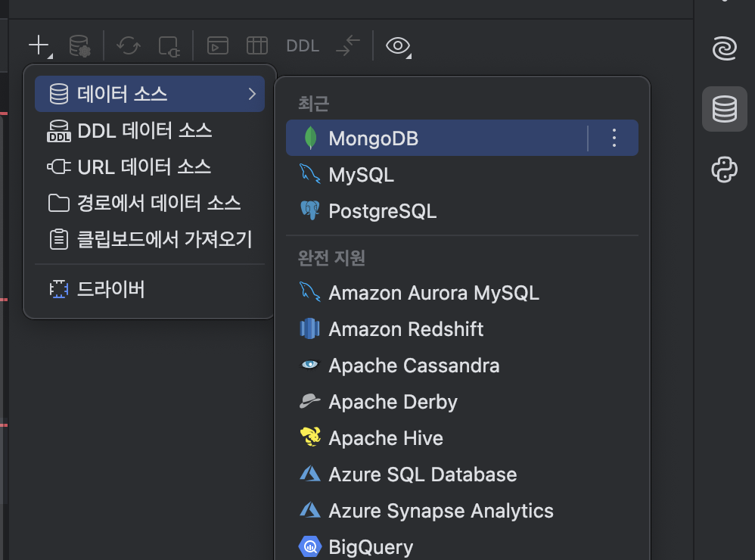
Task: Open the New (+) data source button
Action: click(40, 45)
